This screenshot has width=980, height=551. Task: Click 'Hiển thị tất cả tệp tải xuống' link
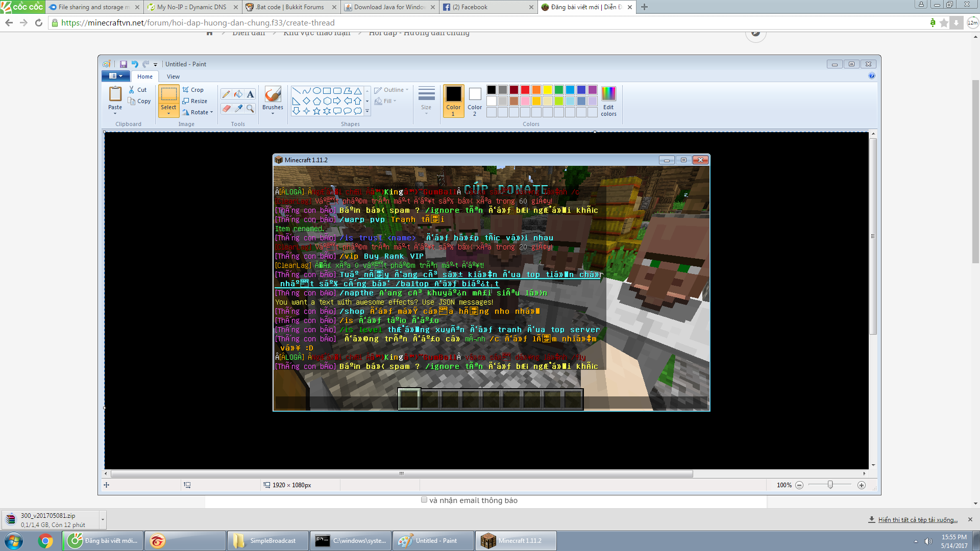point(917,520)
